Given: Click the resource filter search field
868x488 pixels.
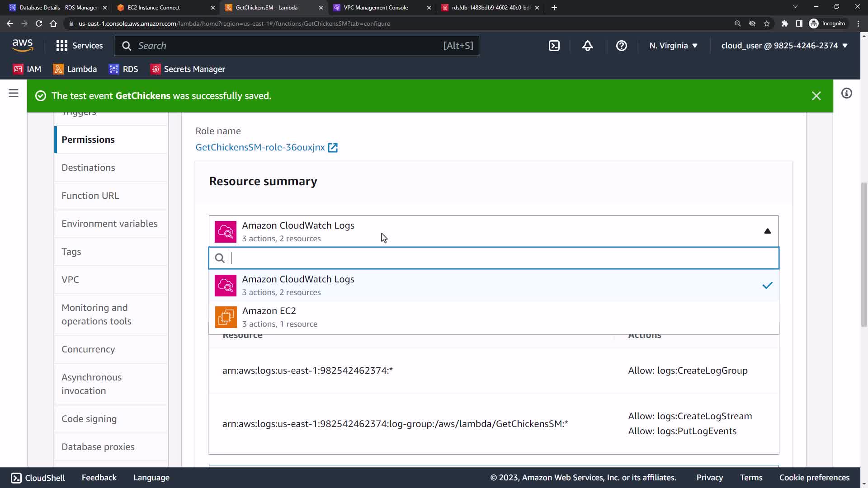Looking at the screenshot, I should point(497,258).
